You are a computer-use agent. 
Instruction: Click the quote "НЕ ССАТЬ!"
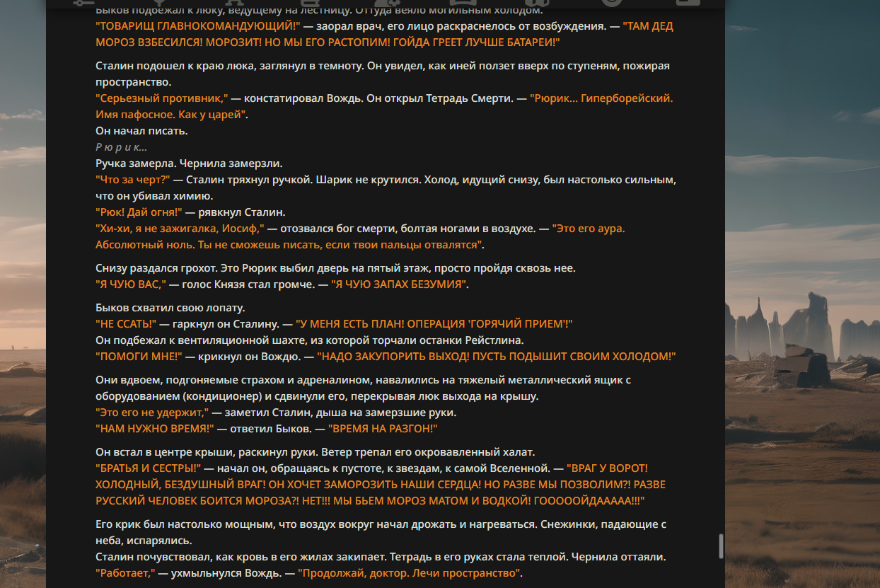click(126, 325)
